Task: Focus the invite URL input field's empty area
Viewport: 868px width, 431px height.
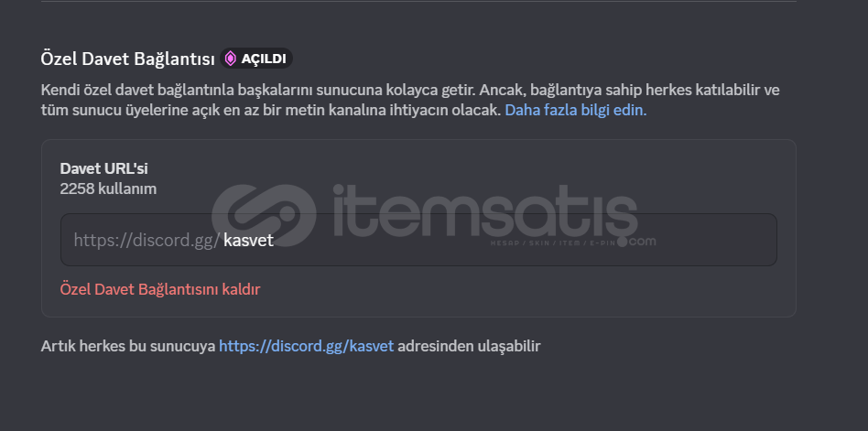Action: (526, 240)
